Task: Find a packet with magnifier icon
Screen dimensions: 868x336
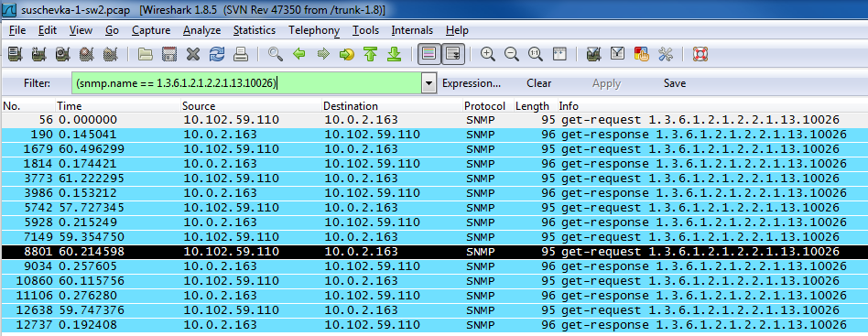Action: click(x=275, y=54)
